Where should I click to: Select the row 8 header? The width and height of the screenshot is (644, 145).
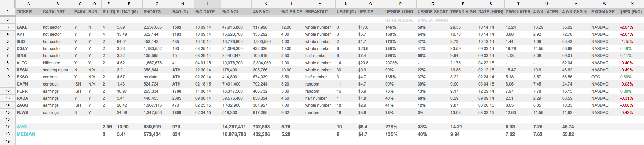click(x=7, y=63)
